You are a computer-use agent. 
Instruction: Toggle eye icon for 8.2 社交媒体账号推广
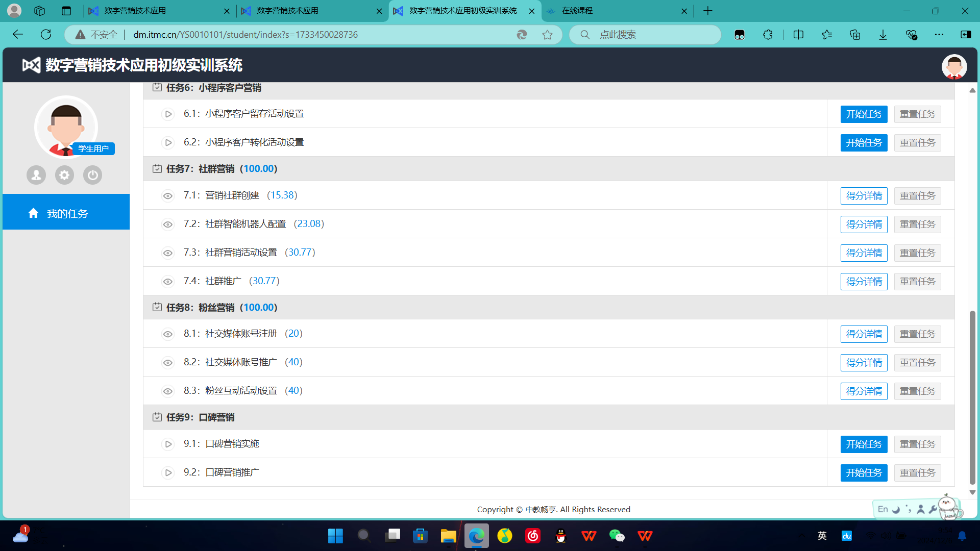click(x=168, y=363)
